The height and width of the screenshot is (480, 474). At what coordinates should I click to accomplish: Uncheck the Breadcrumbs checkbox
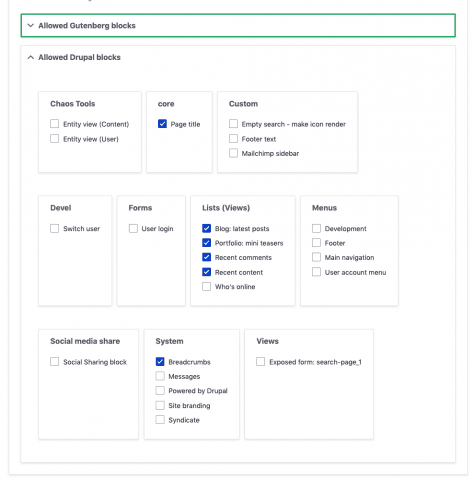click(160, 362)
